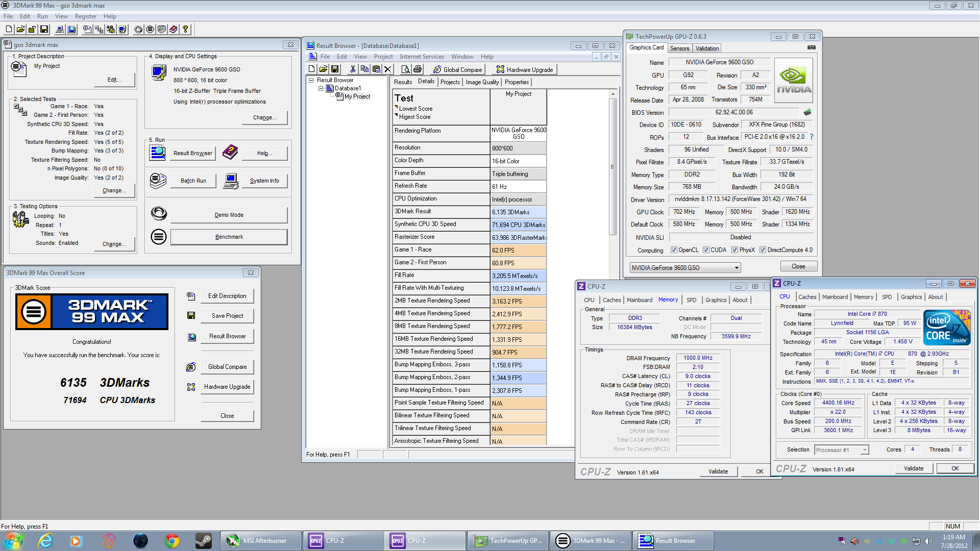The width and height of the screenshot is (980, 551).
Task: Toggle the DirectCompute 4.0 checkbox in GPU-Z
Action: coord(763,250)
